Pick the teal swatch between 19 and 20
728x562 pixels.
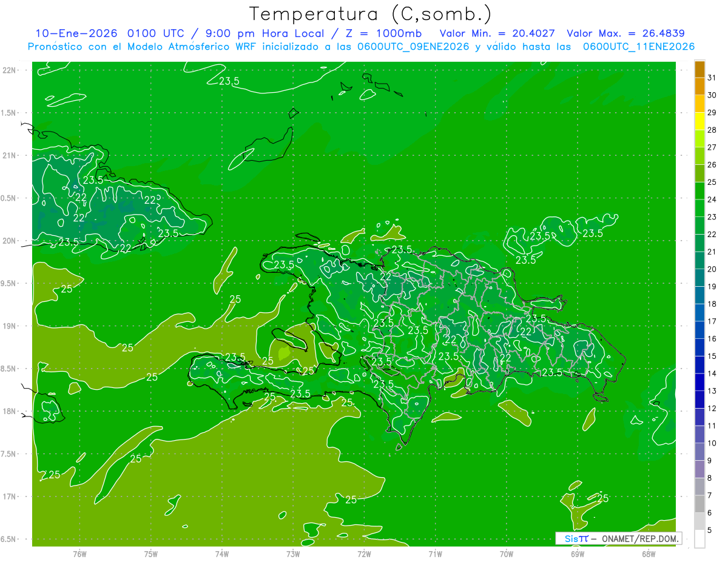(699, 278)
